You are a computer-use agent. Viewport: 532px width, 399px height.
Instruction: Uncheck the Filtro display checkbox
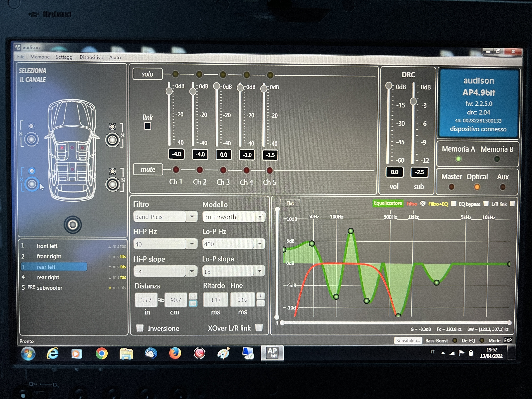(x=423, y=203)
